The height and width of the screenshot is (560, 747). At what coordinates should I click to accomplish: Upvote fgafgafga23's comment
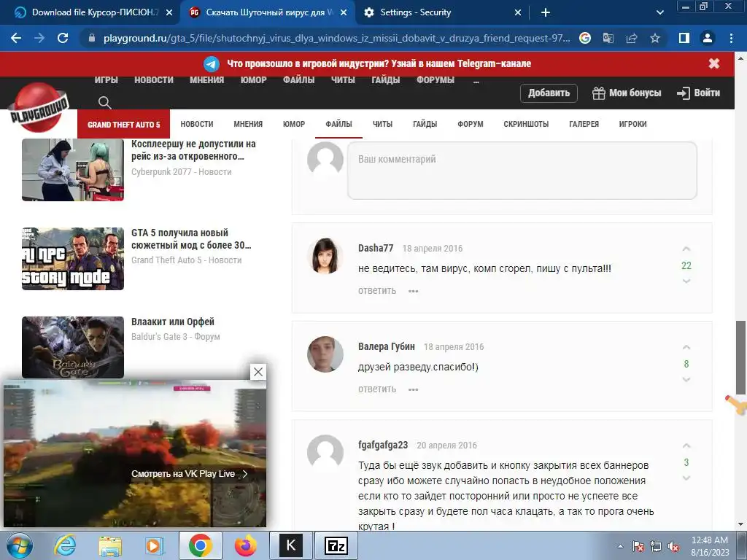tap(686, 446)
